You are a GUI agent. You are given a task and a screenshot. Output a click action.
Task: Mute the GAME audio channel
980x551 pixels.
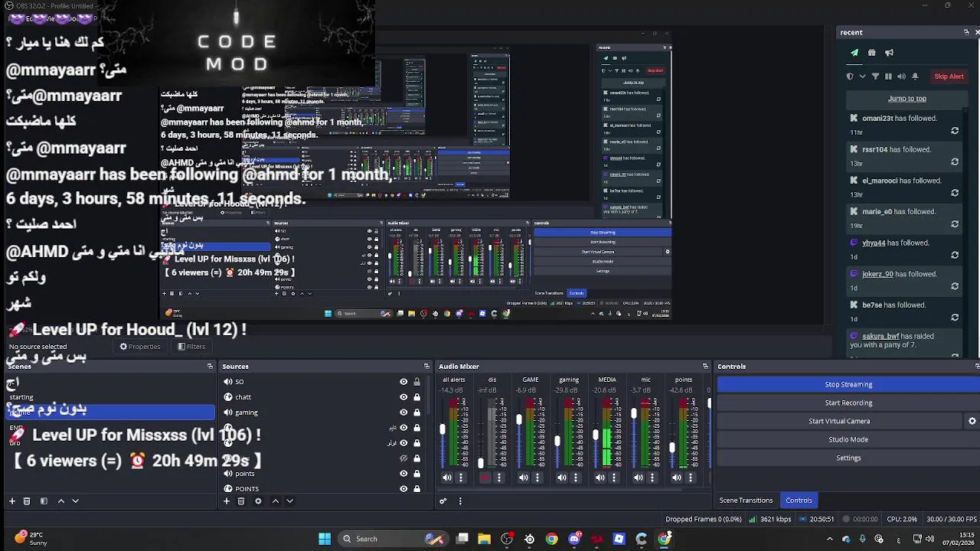(524, 478)
